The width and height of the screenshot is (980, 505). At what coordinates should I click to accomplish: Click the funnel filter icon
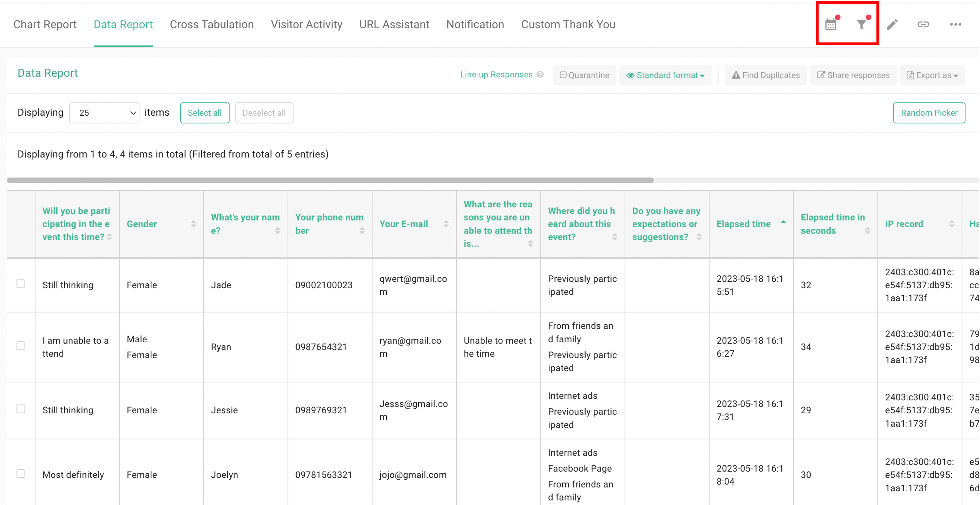click(861, 25)
